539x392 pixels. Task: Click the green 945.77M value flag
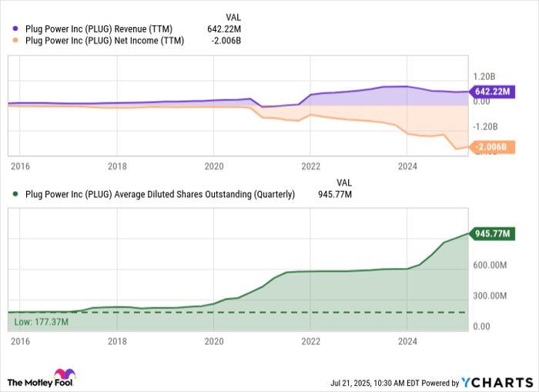pos(492,234)
